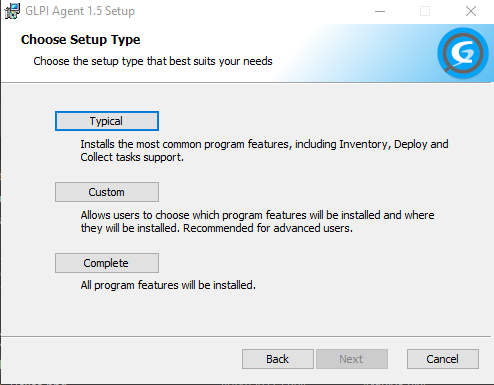
Task: Cancel the GLPI Agent installation
Action: tap(443, 359)
